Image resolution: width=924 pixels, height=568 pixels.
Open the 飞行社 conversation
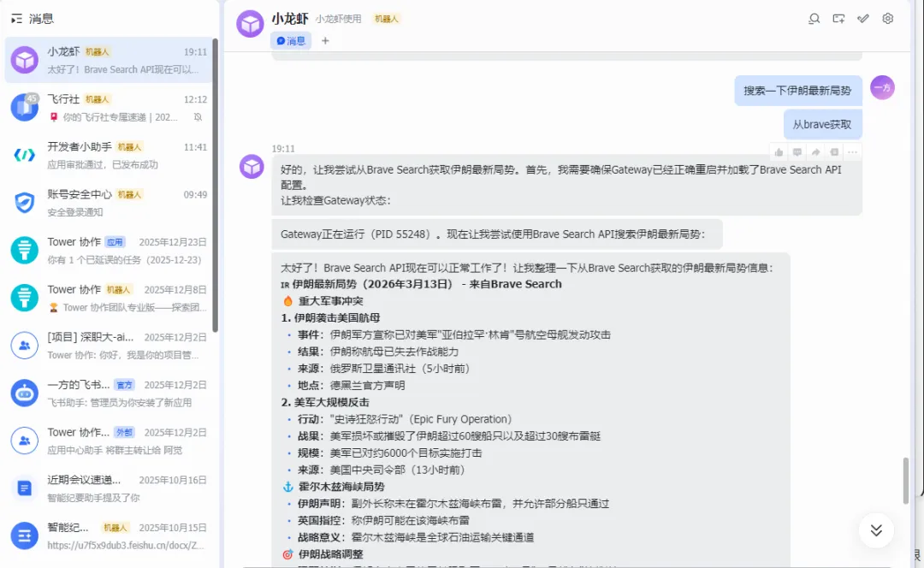pos(109,108)
